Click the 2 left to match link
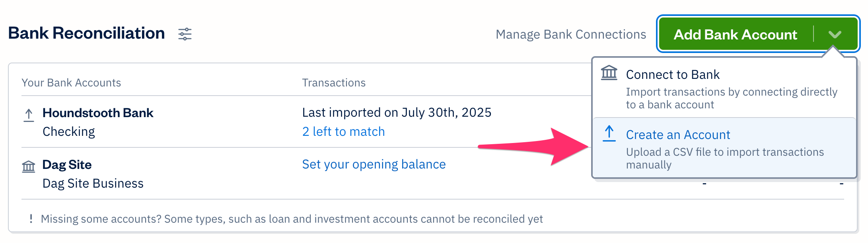 pos(344,131)
